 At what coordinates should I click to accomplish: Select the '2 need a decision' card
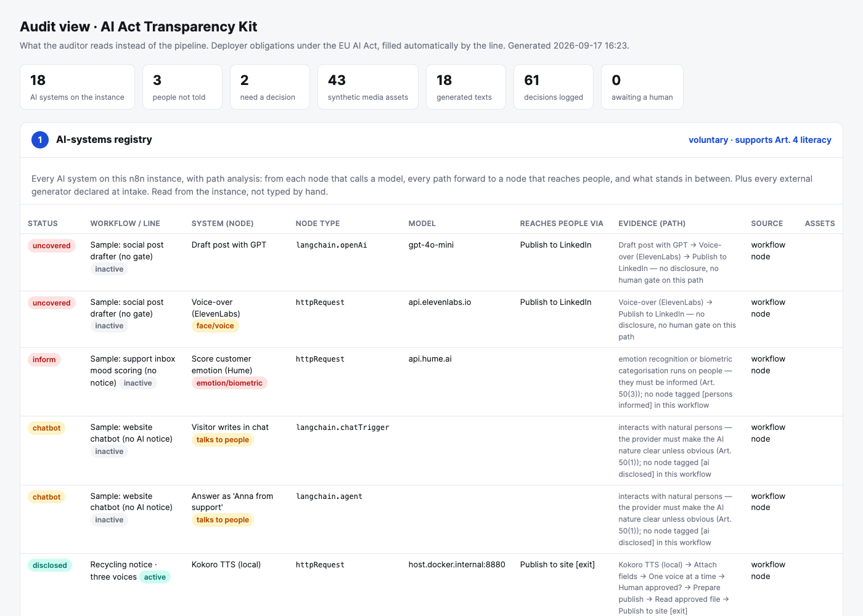pos(270,87)
